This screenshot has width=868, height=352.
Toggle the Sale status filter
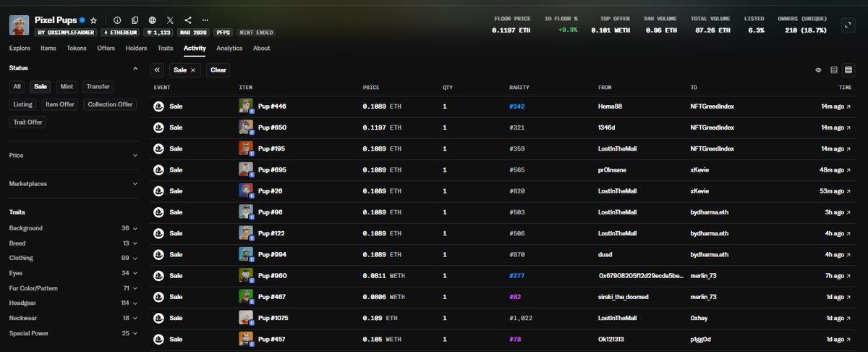tap(41, 86)
